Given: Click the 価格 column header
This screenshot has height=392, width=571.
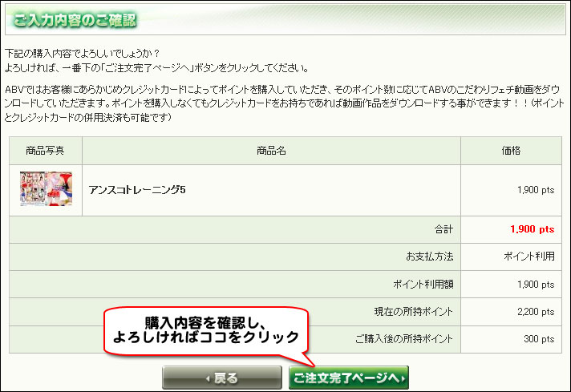Looking at the screenshot, I should point(511,151).
